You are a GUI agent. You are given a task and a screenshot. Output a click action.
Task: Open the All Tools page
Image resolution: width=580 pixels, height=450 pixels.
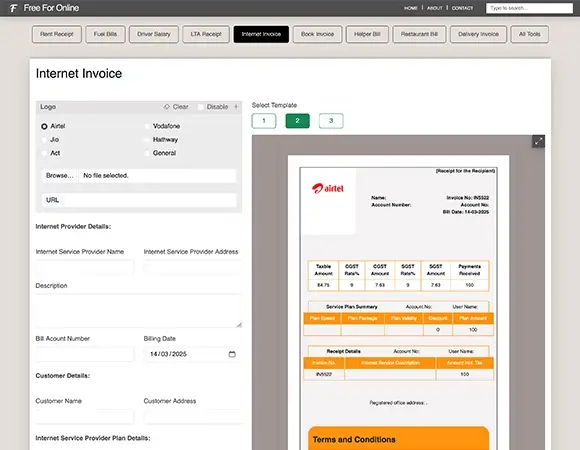[x=529, y=34]
